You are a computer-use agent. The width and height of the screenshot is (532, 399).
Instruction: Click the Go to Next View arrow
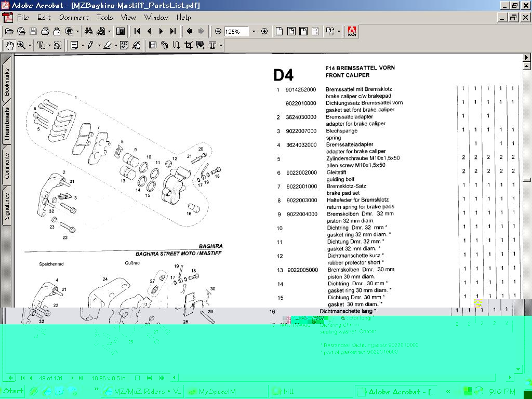pyautogui.click(x=201, y=32)
